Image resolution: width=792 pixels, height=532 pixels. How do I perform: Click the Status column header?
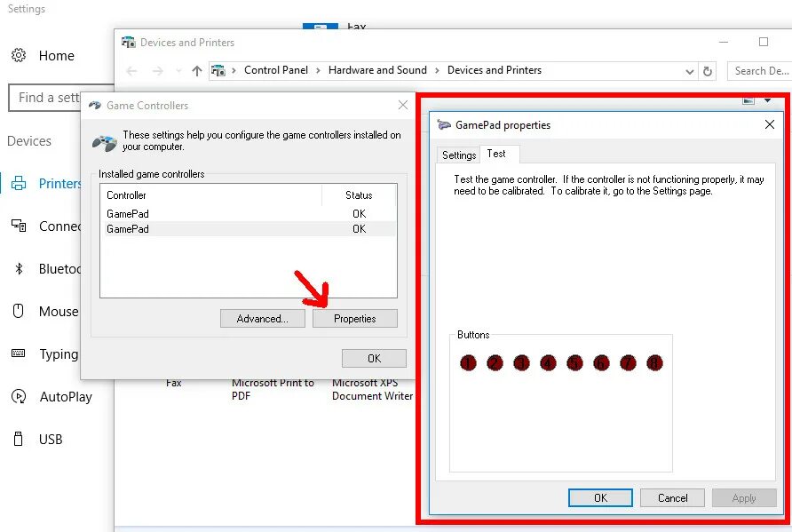tap(359, 195)
